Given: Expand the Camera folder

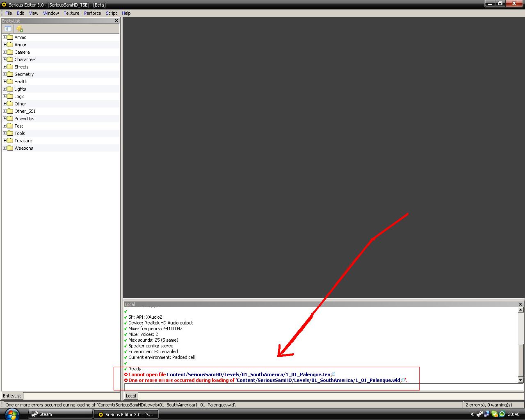Looking at the screenshot, I should pyautogui.click(x=5, y=52).
